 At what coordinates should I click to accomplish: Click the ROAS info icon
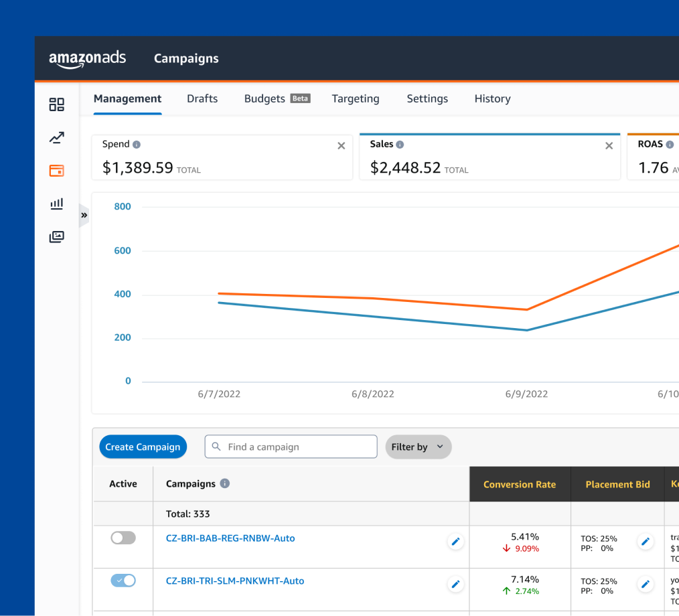pyautogui.click(x=670, y=145)
